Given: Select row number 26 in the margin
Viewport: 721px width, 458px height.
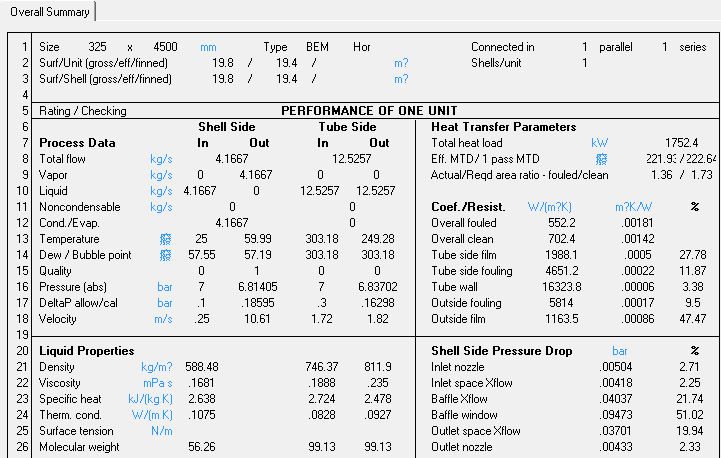Looking at the screenshot, I should pos(23,447).
